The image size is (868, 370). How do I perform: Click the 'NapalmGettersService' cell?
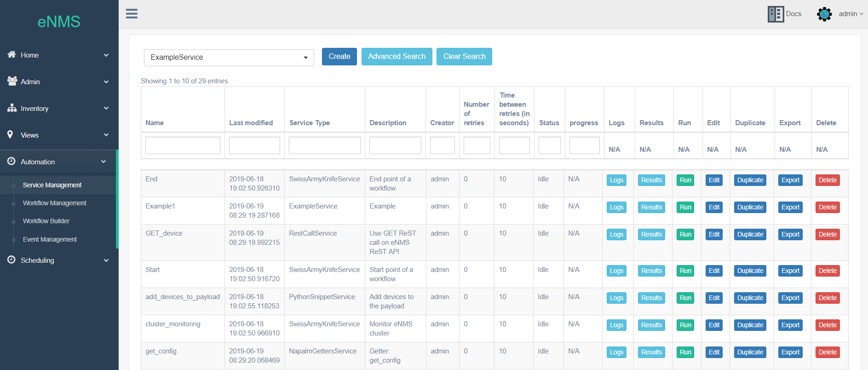pyautogui.click(x=323, y=351)
